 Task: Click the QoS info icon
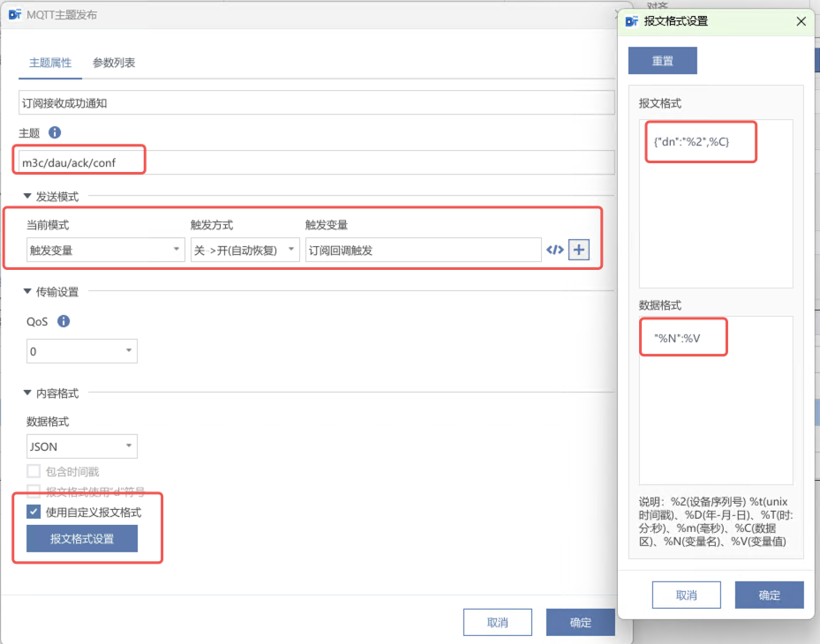64,322
